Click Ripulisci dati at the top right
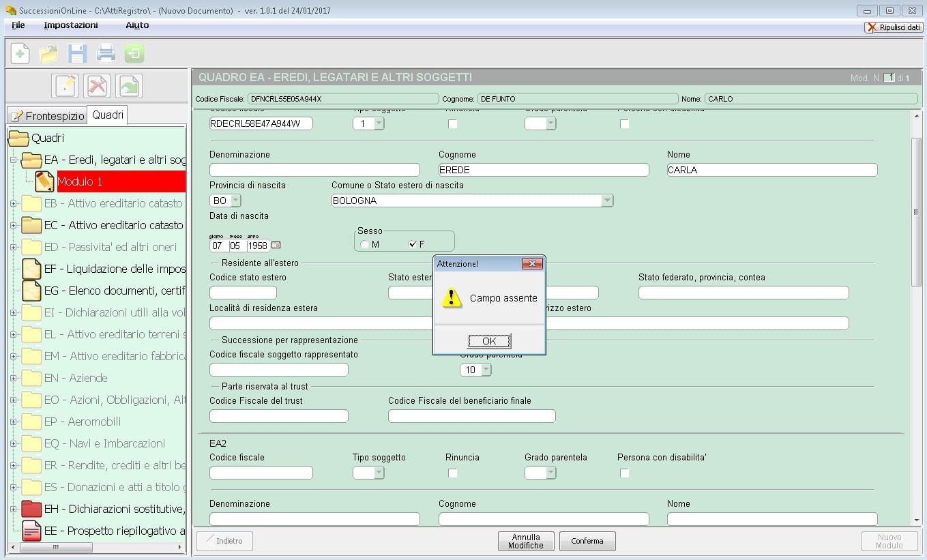927x560 pixels. pyautogui.click(x=894, y=27)
